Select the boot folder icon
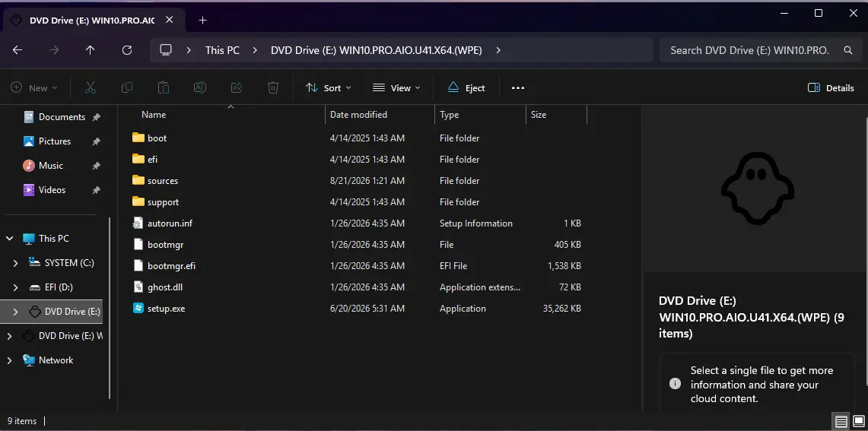The width and height of the screenshot is (868, 431). [x=138, y=138]
